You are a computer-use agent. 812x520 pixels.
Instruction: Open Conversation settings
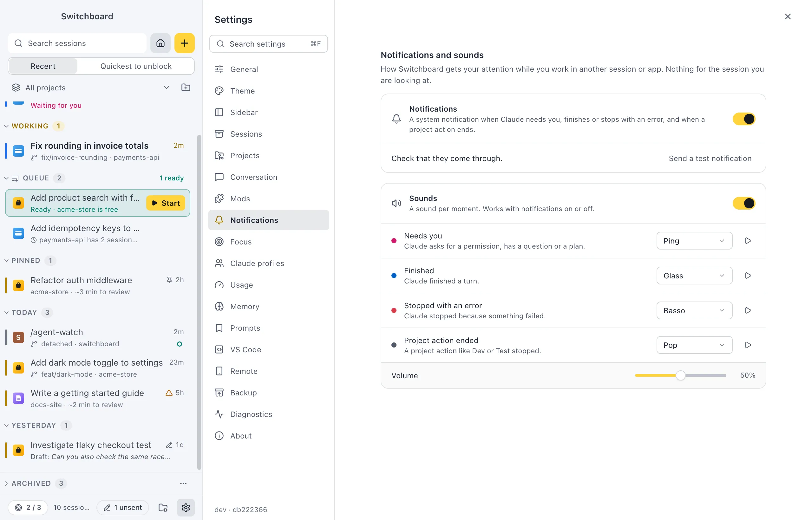click(x=269, y=177)
